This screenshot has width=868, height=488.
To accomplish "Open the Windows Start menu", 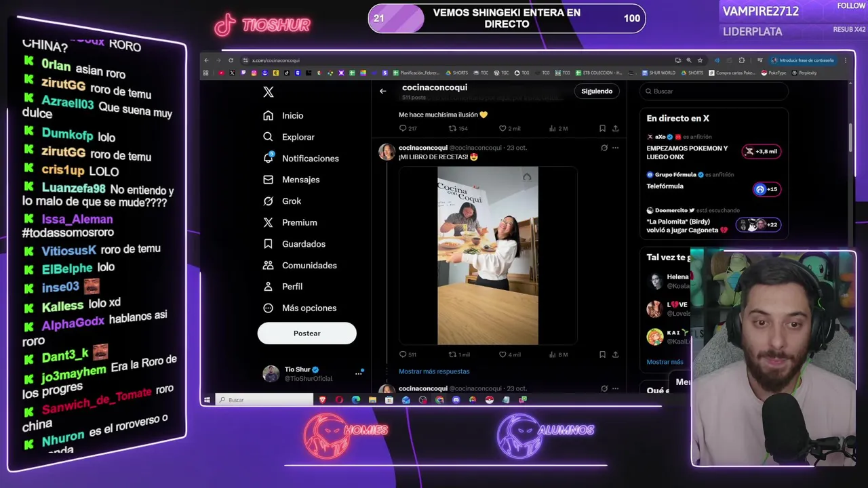I will pos(207,400).
